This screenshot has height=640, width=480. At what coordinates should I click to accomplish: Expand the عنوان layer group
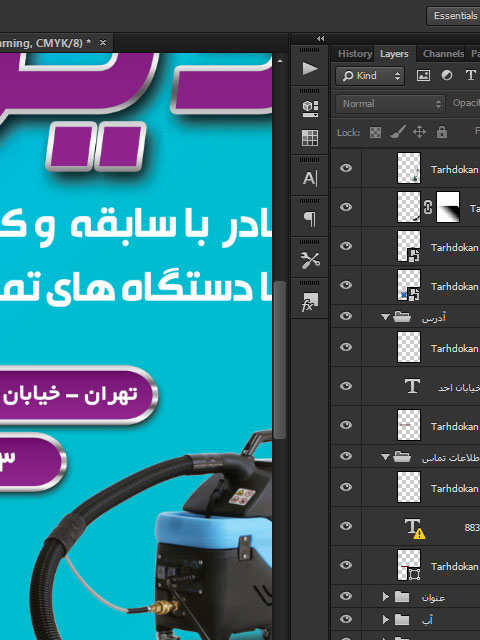(385, 597)
